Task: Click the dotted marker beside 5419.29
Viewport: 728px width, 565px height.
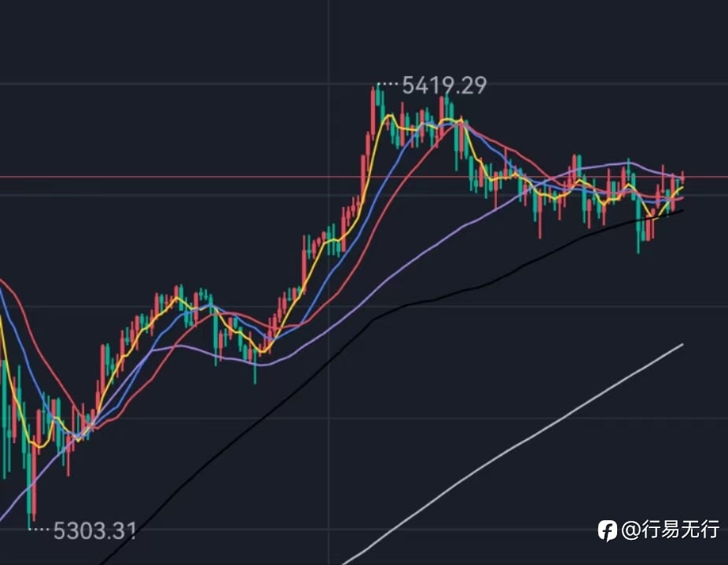Action: [387, 83]
